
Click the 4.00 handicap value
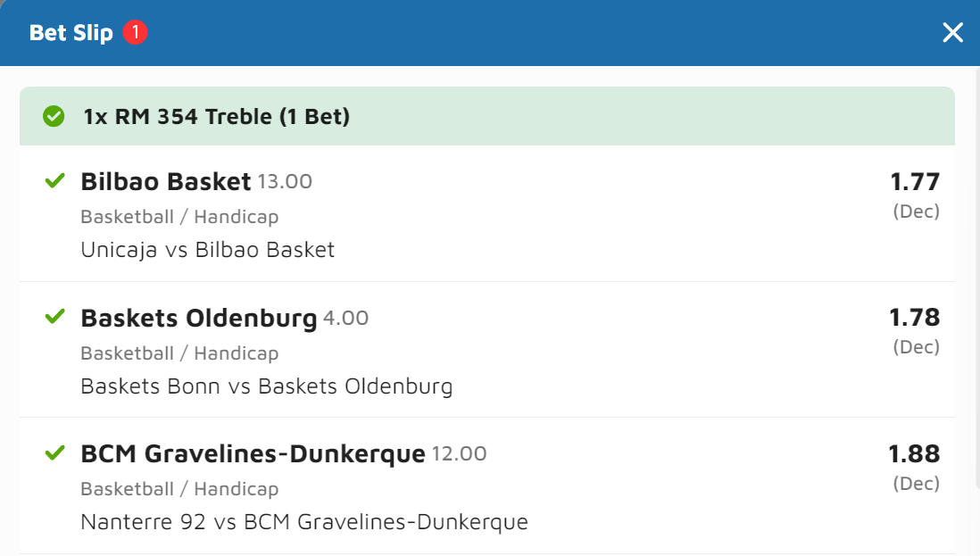point(345,319)
